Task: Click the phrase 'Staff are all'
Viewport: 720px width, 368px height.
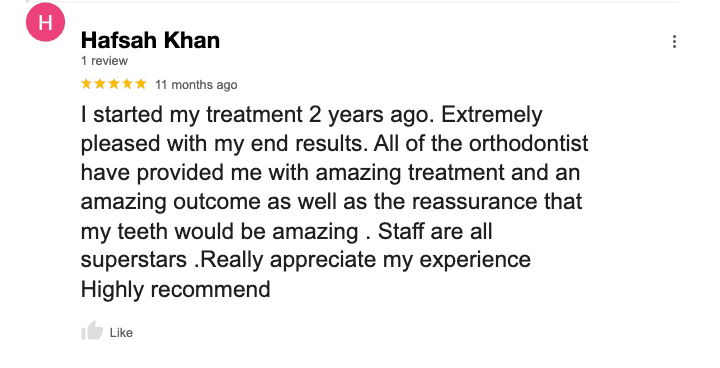Action: tap(435, 231)
